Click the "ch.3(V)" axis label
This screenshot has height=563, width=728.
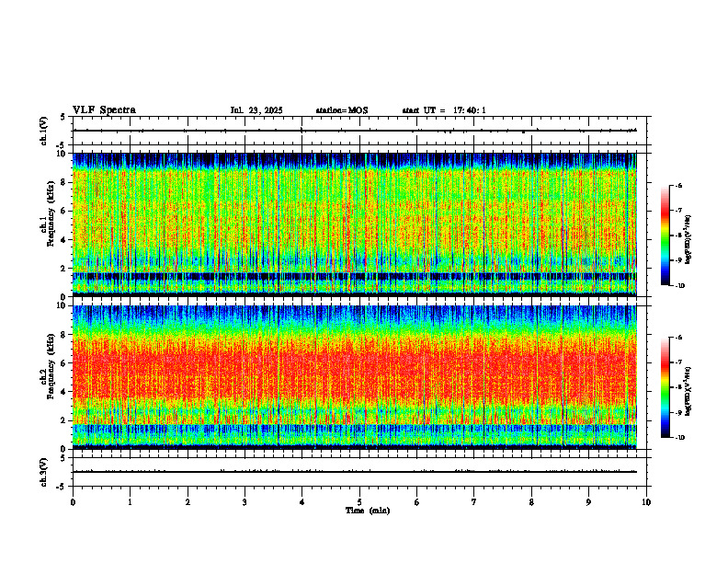point(44,472)
